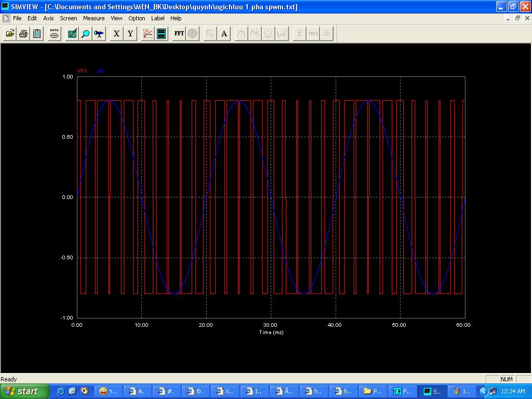532x399 pixels.
Task: Select the text label A tool
Action: point(224,34)
